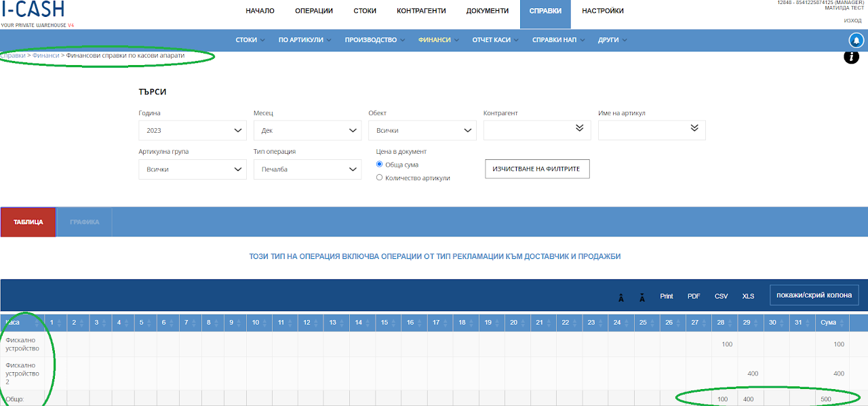Sort by day 28 column arrows

[x=730, y=323]
